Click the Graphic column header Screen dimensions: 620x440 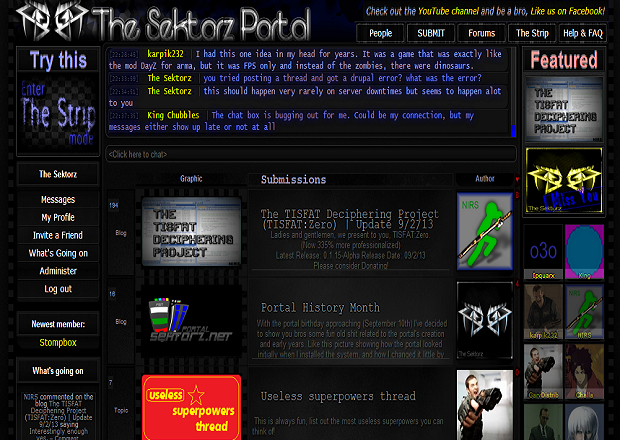(191, 179)
